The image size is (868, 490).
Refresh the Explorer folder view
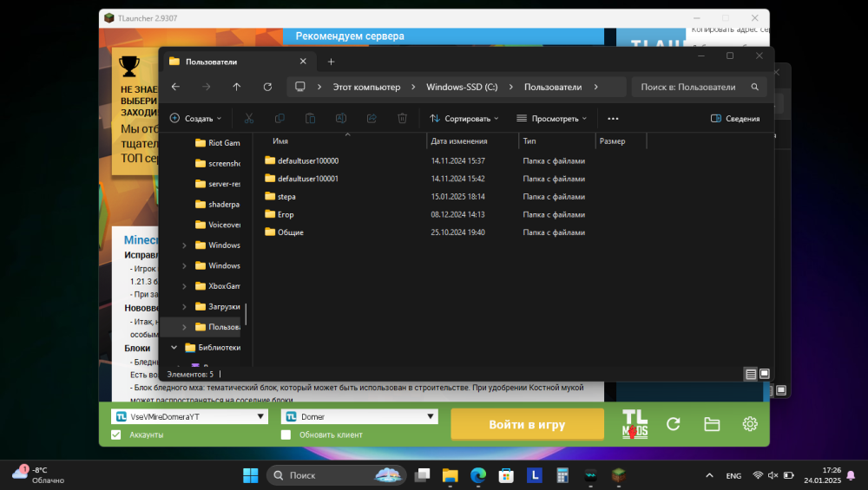coord(267,87)
